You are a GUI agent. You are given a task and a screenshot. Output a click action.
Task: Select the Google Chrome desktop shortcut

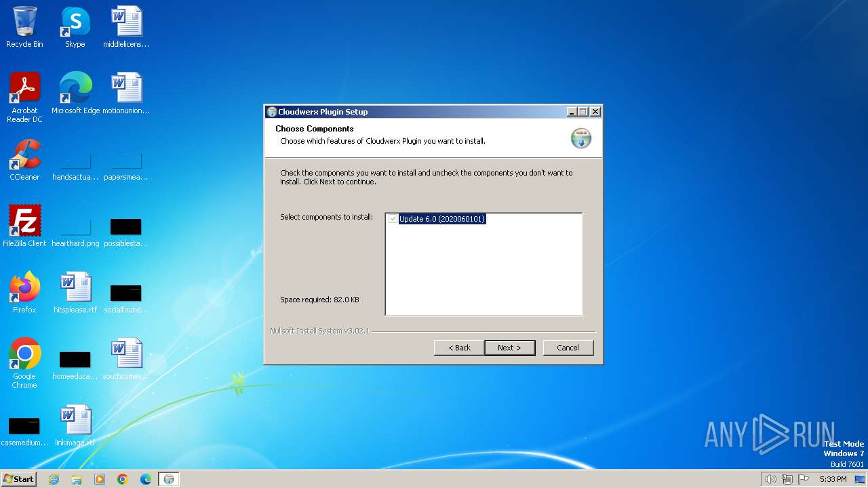(24, 363)
